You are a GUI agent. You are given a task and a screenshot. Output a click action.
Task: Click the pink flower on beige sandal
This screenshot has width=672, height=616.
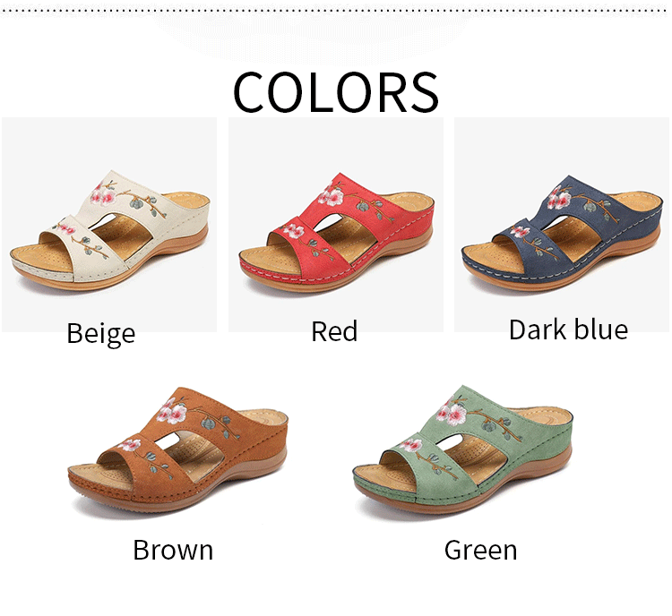pos(103,194)
